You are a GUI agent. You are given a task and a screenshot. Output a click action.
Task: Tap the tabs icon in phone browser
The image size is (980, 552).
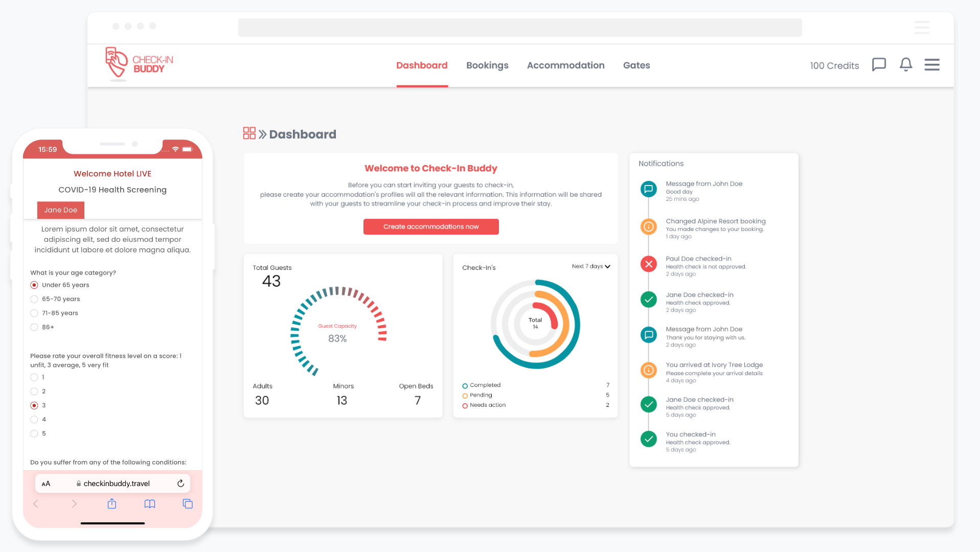(188, 504)
